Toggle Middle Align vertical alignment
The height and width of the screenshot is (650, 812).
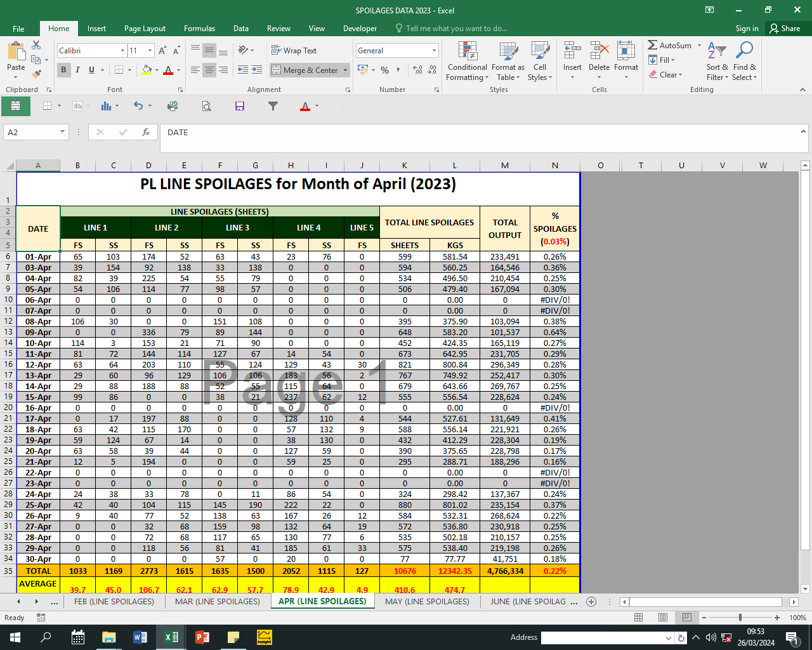pos(209,51)
